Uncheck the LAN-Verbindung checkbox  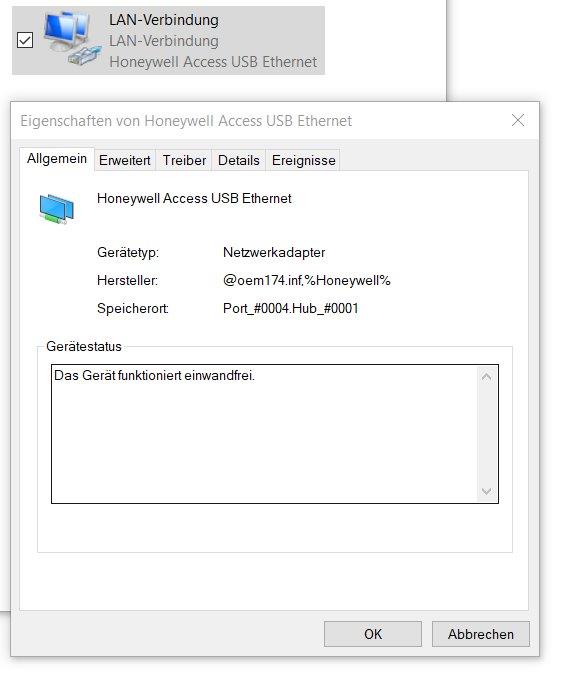[25, 40]
